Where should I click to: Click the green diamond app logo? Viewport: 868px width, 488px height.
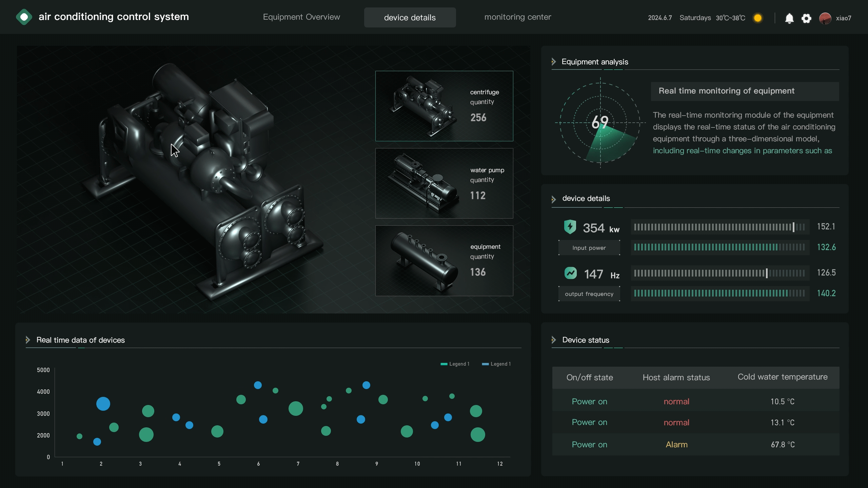point(24,17)
